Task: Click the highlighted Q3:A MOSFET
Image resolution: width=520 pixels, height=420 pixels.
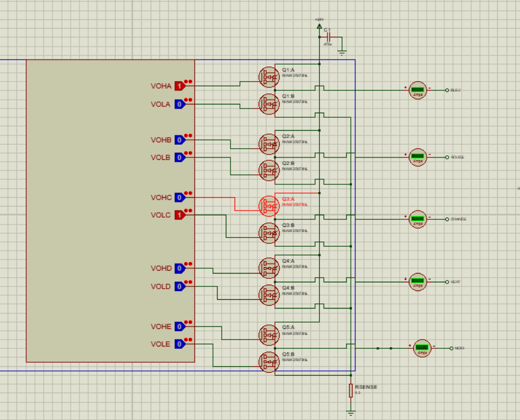Action: 268,205
